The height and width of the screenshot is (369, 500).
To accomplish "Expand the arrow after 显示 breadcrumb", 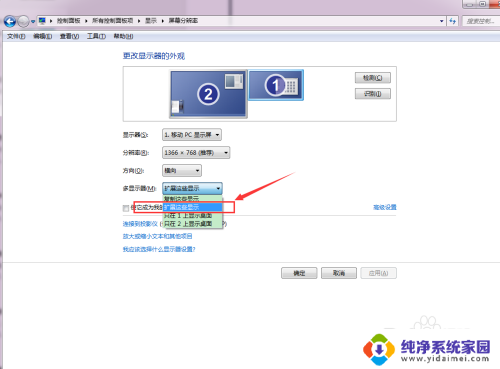I will (x=163, y=21).
